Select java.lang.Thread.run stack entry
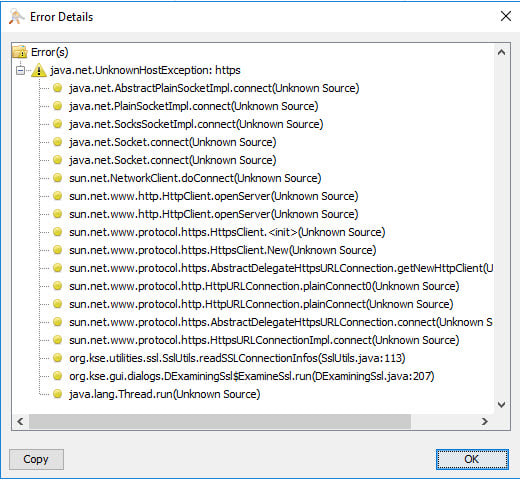 tap(164, 394)
